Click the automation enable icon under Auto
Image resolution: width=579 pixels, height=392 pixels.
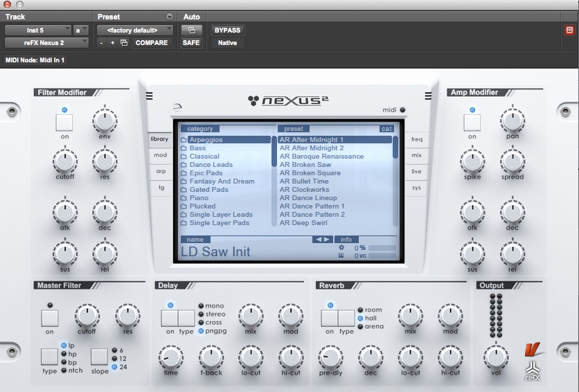(x=191, y=30)
